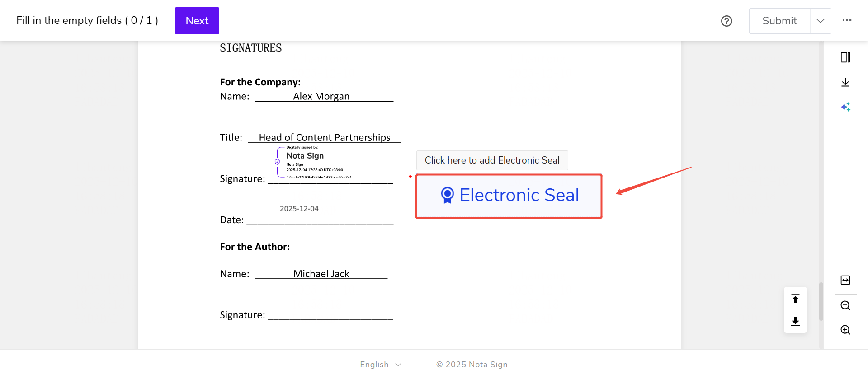Click the vertical page scrollbar thumb
The image size is (868, 379).
pos(821,301)
